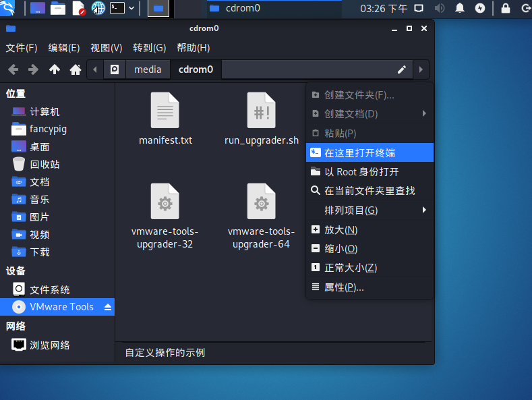Launch the web browser globe icon
Viewport: 532px width, 400px height.
tap(98, 8)
